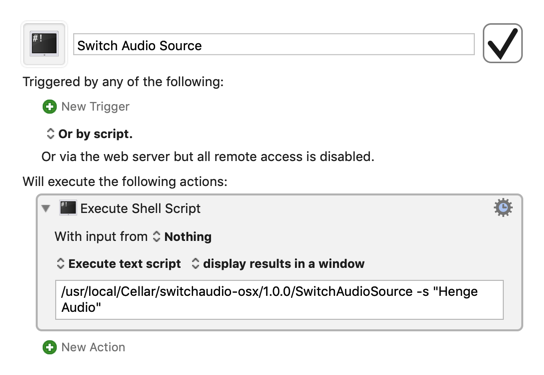
Task: Click the macro terminal icon thumbnail
Action: pos(44,44)
